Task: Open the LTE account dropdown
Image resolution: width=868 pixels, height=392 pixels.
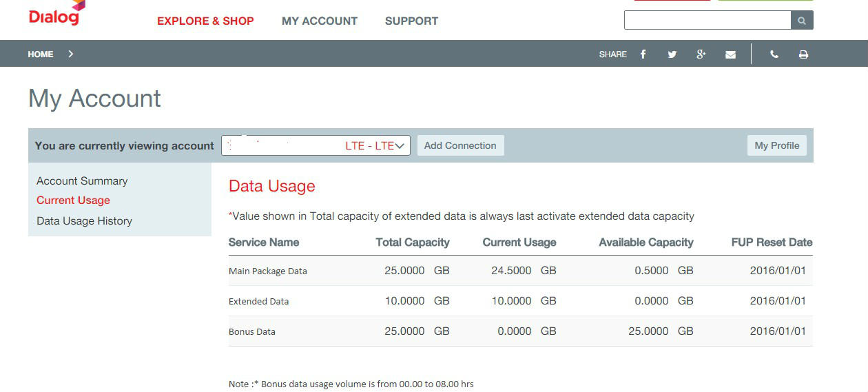Action: click(x=316, y=145)
